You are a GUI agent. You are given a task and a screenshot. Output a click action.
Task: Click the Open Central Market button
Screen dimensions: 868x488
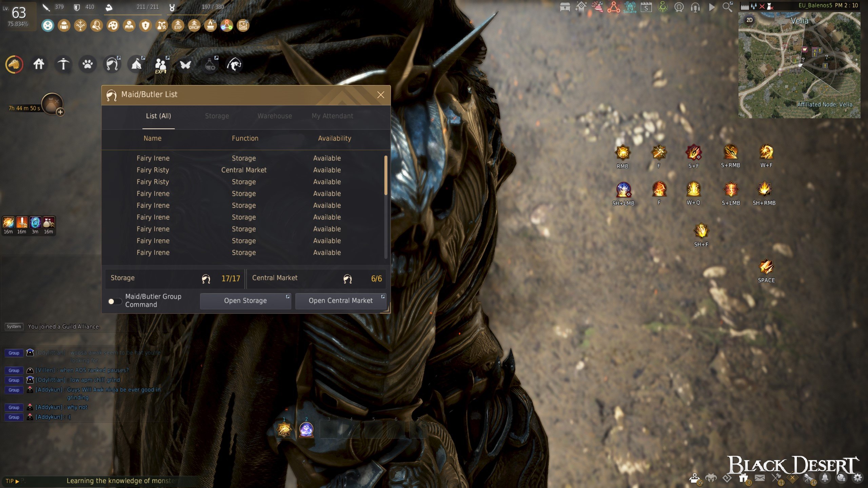[x=341, y=301]
